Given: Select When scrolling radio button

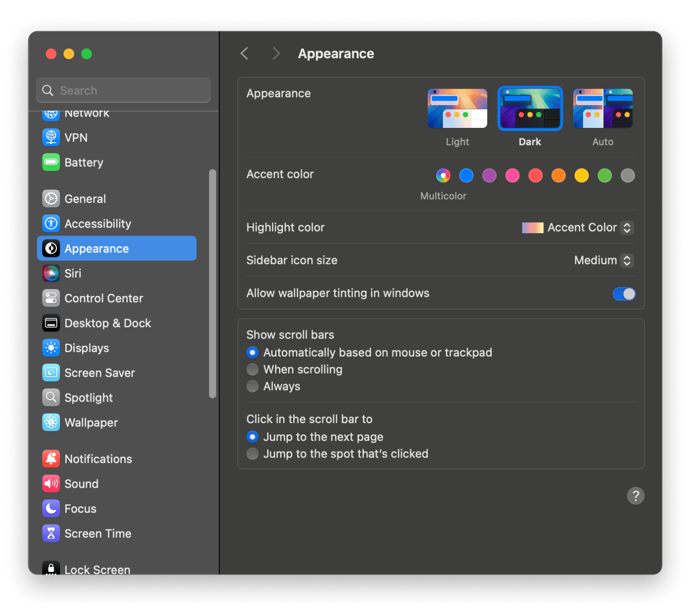Looking at the screenshot, I should (x=253, y=369).
